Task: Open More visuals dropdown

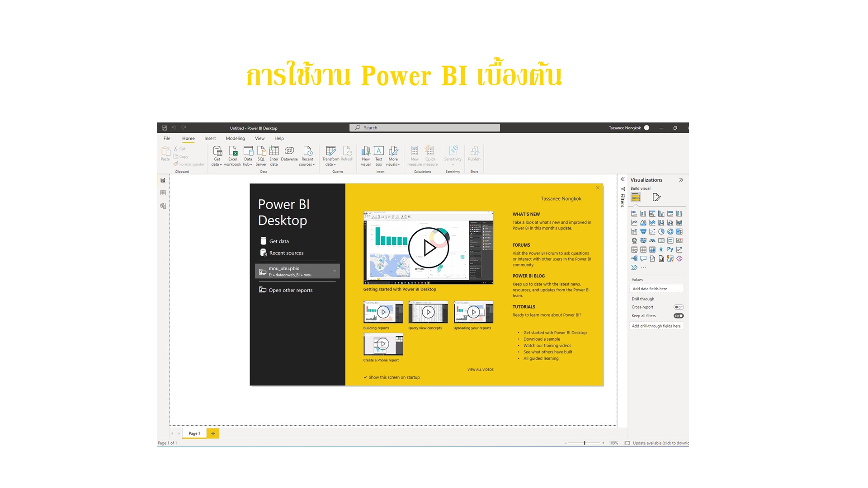Action: click(x=393, y=156)
